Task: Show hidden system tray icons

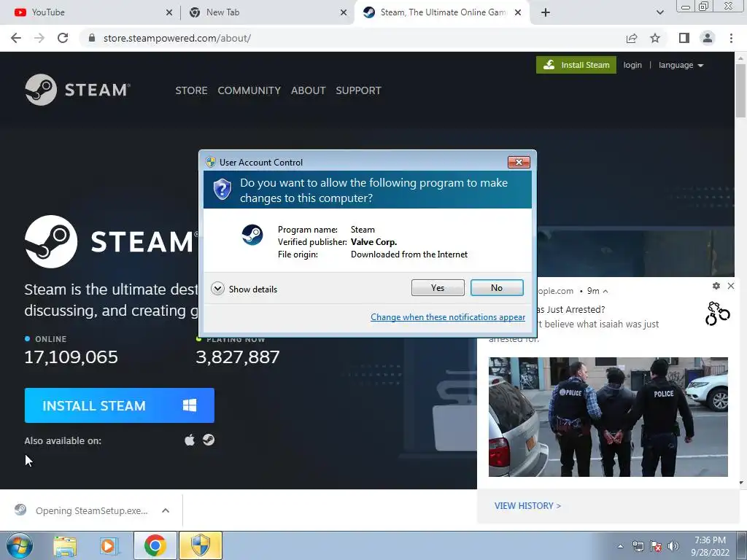Action: [x=620, y=547]
